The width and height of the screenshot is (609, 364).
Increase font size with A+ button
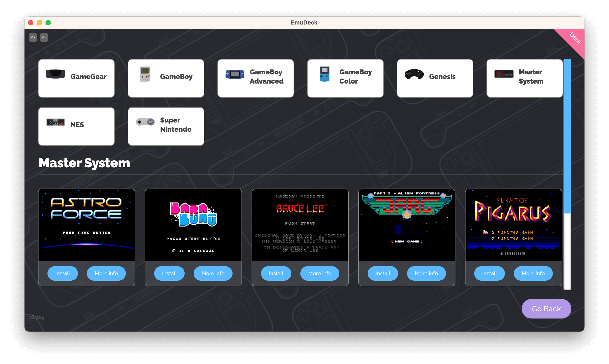click(33, 38)
